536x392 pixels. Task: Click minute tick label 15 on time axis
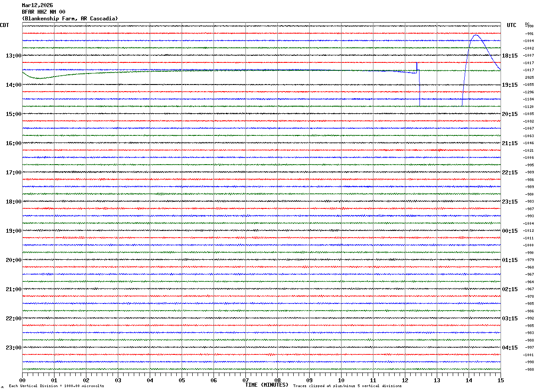pyautogui.click(x=501, y=380)
